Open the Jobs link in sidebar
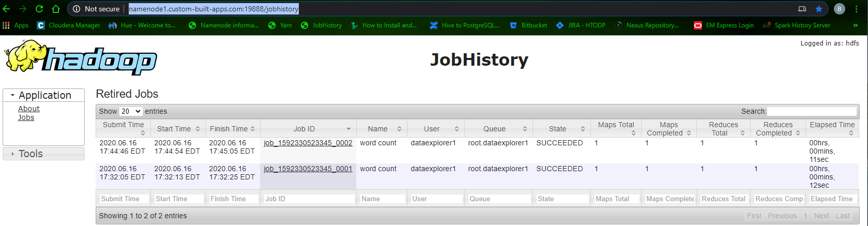The height and width of the screenshot is (226, 868). 26,117
